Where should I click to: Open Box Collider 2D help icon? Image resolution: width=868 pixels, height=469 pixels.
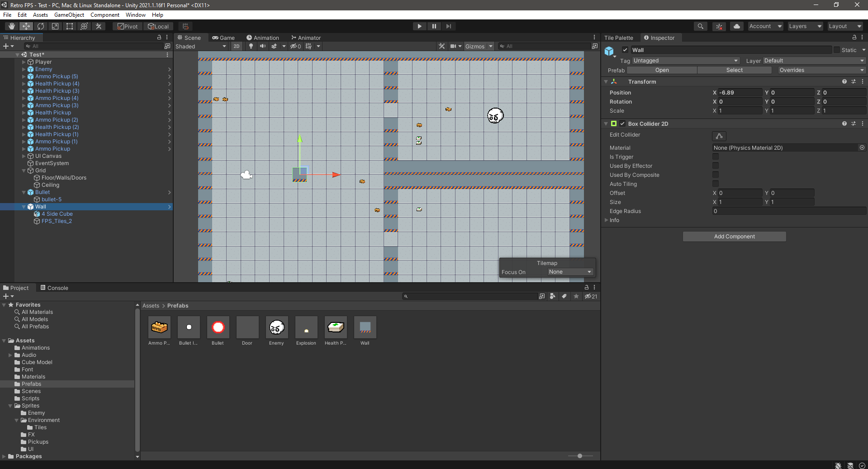point(844,123)
